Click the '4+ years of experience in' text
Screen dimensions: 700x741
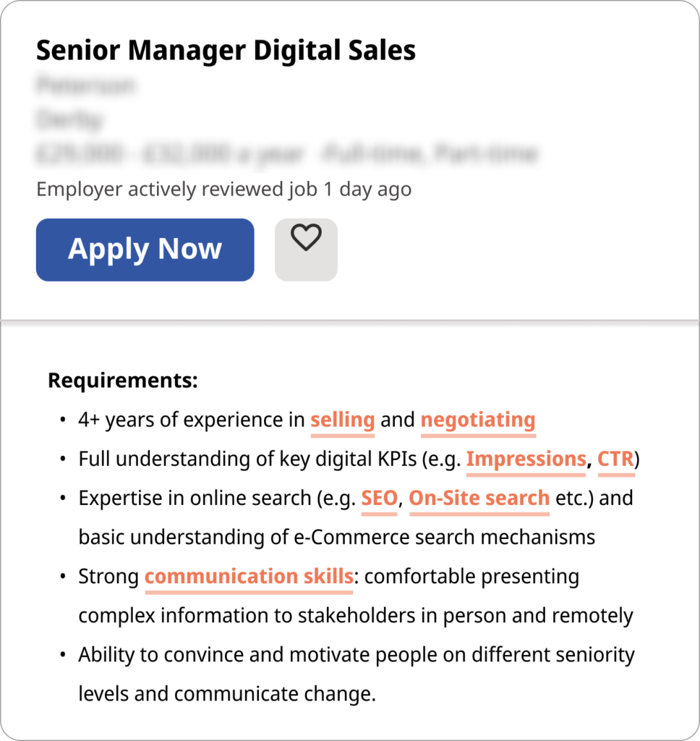(x=192, y=420)
